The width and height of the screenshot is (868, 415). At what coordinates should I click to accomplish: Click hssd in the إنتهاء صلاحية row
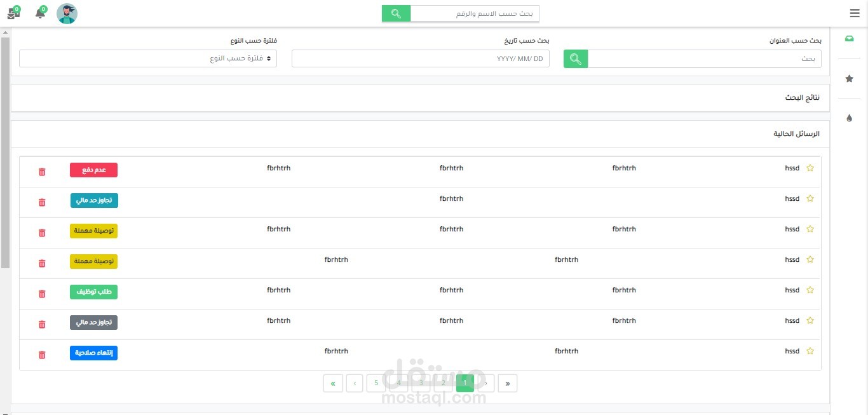coord(792,351)
